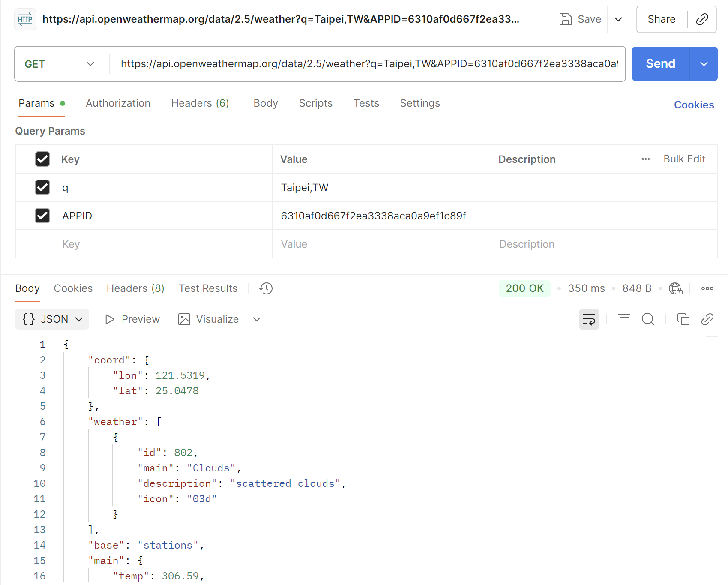Open response Cookies tab
Viewport: 728px width, 585px height.
click(73, 288)
